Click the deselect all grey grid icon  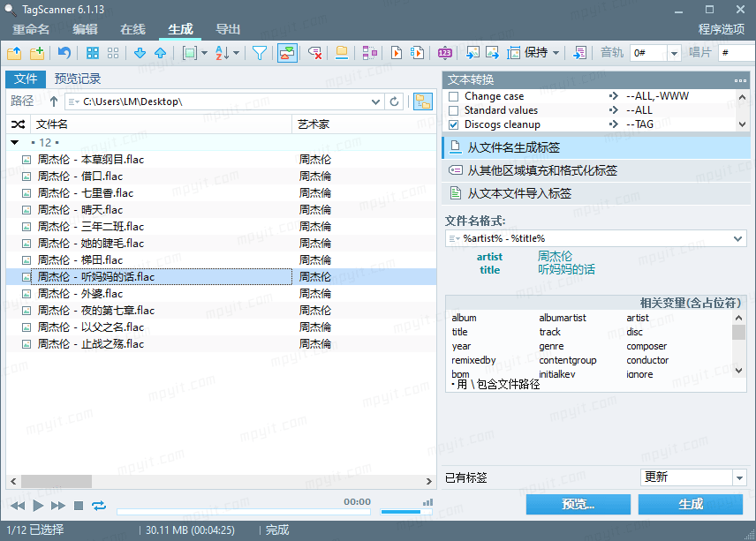pos(113,53)
